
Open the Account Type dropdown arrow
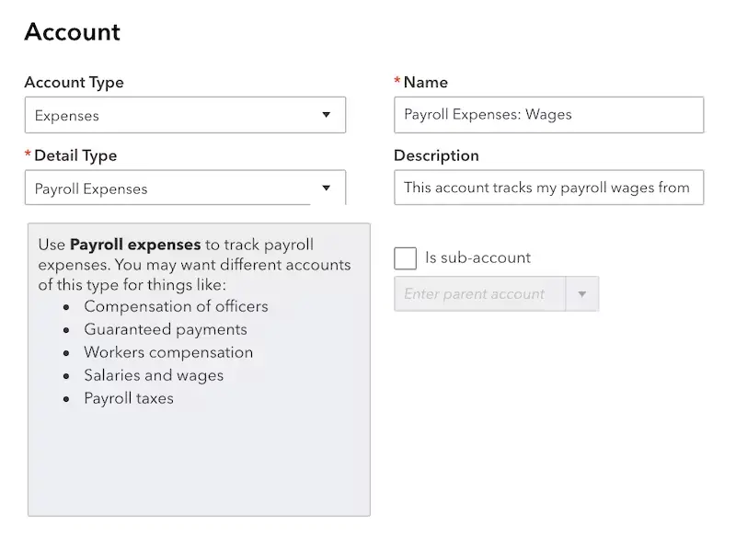point(328,115)
